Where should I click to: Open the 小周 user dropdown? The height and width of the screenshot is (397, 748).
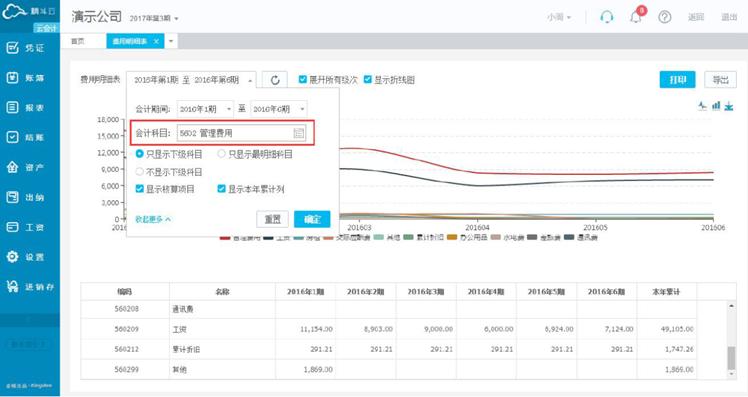(559, 17)
